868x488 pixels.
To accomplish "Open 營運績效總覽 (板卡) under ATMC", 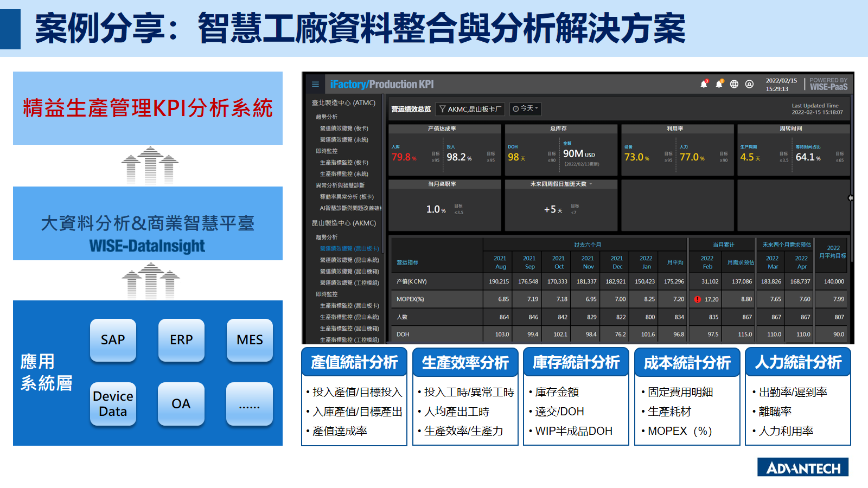I will (344, 129).
